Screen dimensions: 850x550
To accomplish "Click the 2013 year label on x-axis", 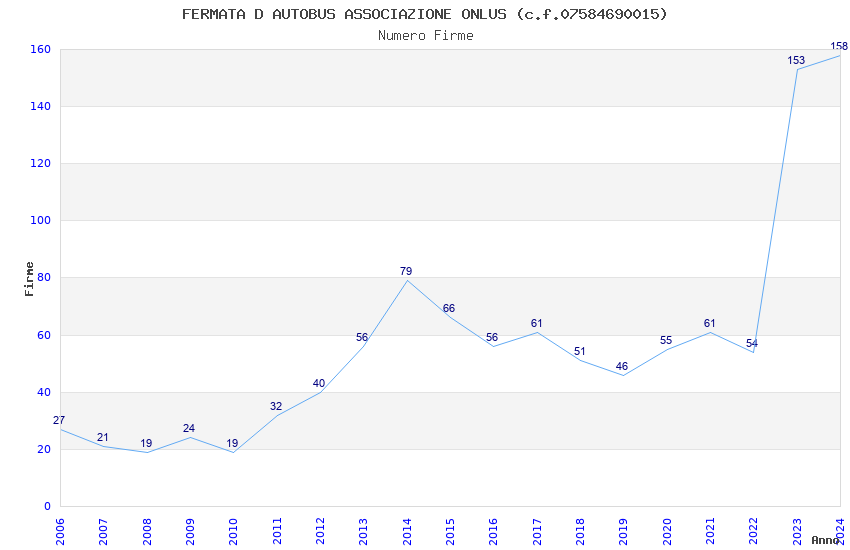I will 363,531.
